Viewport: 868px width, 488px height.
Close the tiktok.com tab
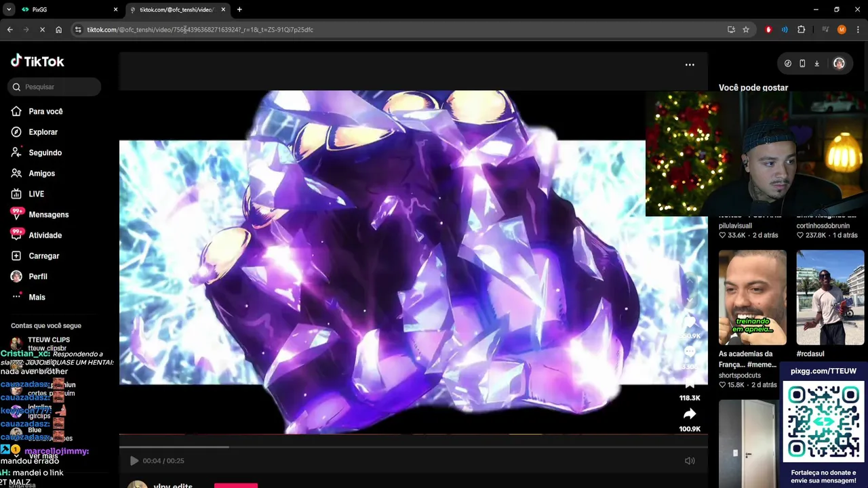[x=223, y=9]
